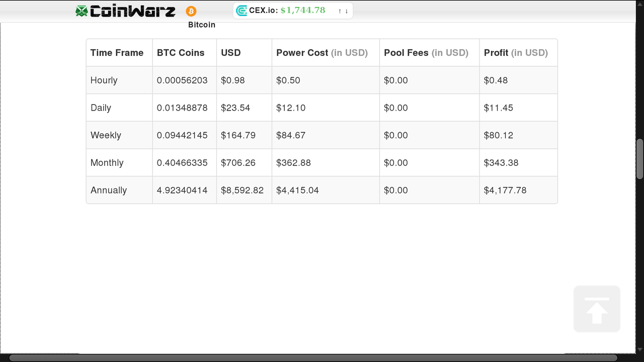
Task: Click the annual BTC value 4.92340414
Action: point(182,190)
